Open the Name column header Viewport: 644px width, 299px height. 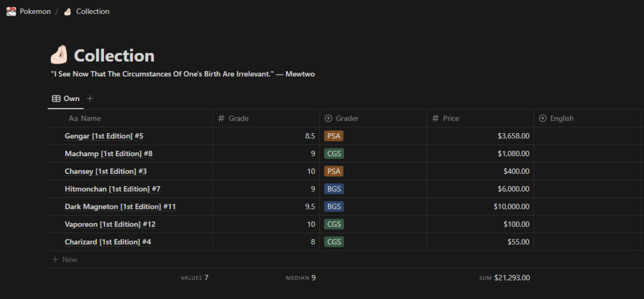tap(130, 118)
